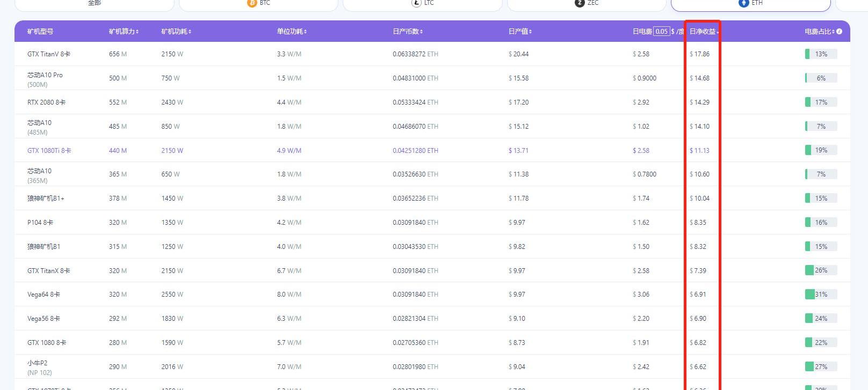
Task: Edit the 日电费 0.05 input field
Action: tap(661, 32)
